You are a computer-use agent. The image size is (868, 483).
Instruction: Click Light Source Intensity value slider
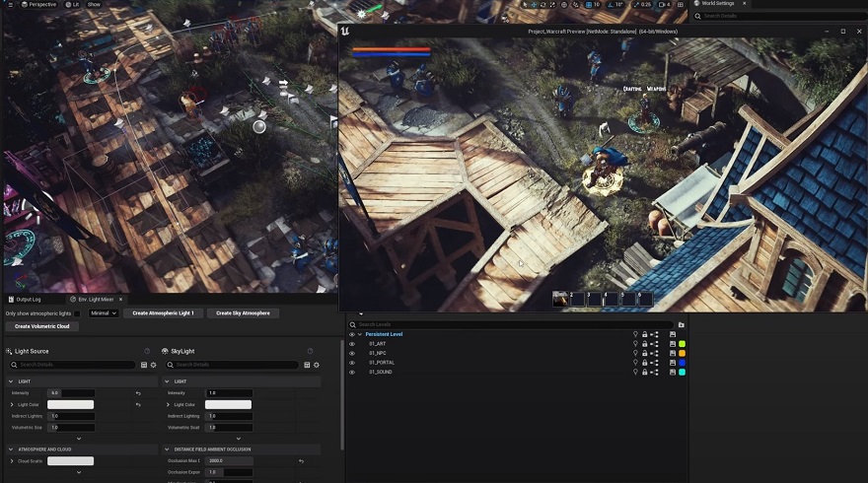click(71, 393)
